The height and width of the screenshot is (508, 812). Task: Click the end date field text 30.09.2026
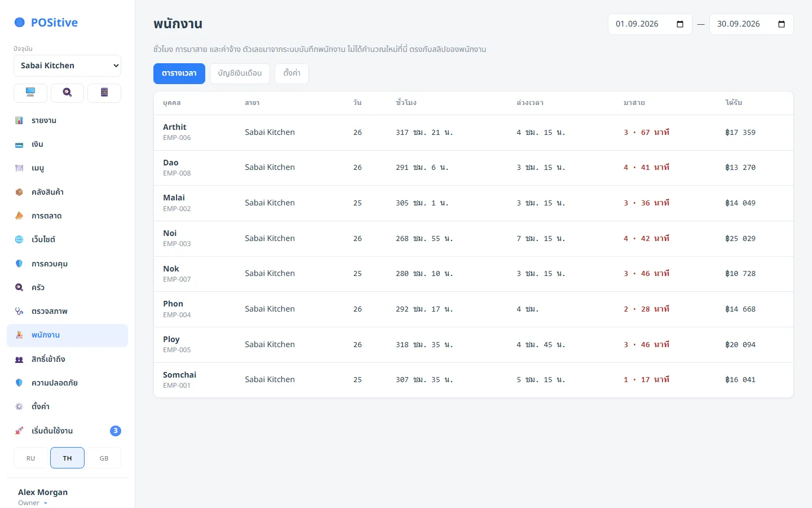coord(739,24)
